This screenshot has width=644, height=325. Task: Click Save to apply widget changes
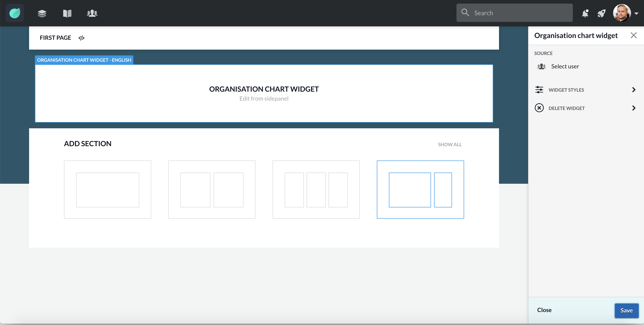pyautogui.click(x=627, y=310)
